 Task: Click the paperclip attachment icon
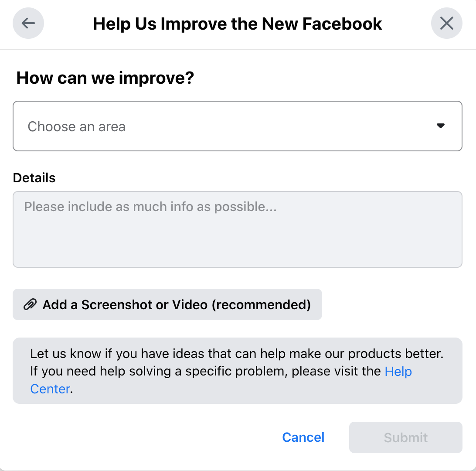click(29, 304)
